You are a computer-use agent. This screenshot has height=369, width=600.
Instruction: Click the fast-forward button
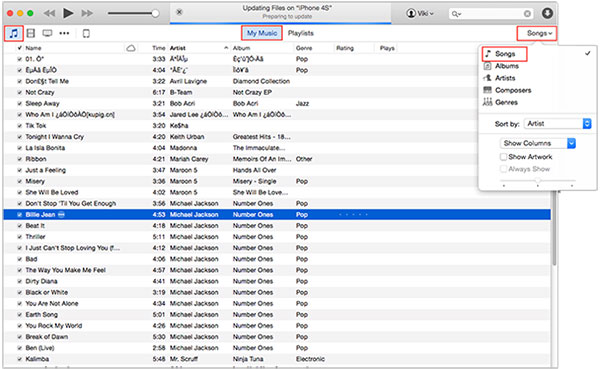(x=87, y=13)
